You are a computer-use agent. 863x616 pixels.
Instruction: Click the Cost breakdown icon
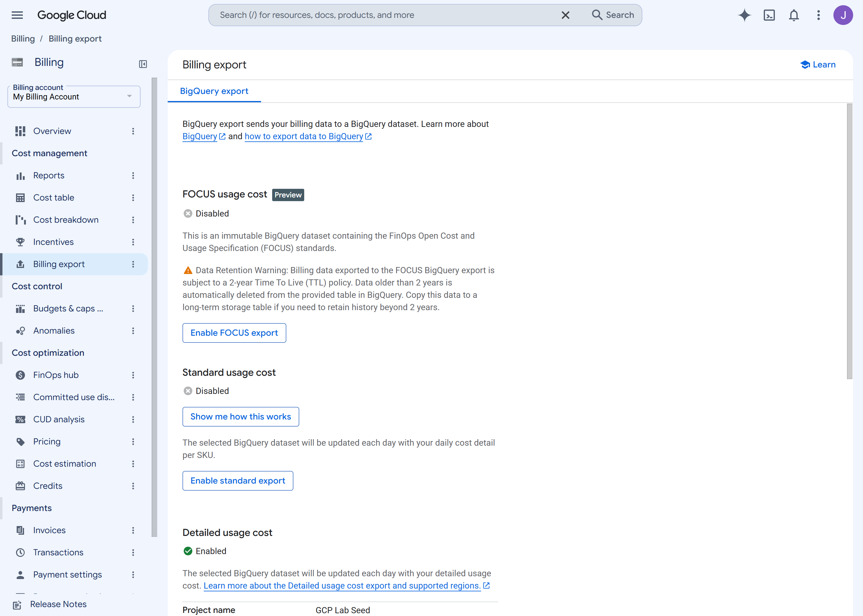20,220
